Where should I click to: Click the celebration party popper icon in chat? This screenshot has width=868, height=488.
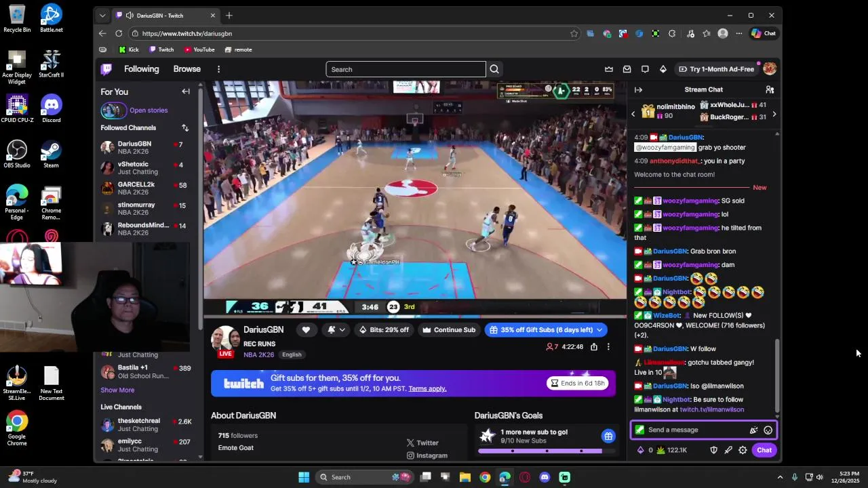753,430
